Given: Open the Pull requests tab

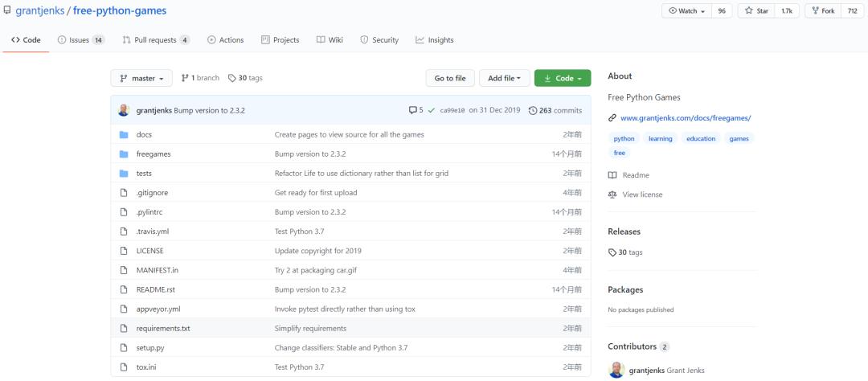Looking at the screenshot, I should point(156,40).
